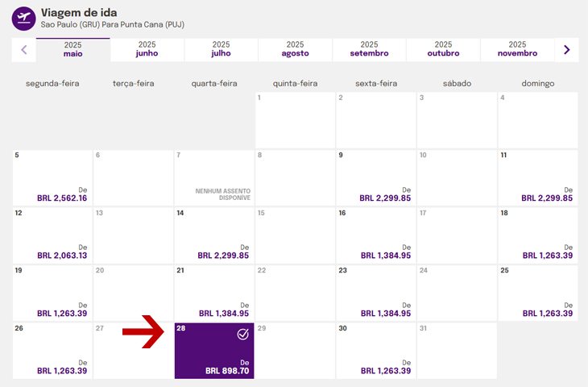Screen dimensions: 588x387
Task: Show later months with right chevron
Action: (566, 49)
